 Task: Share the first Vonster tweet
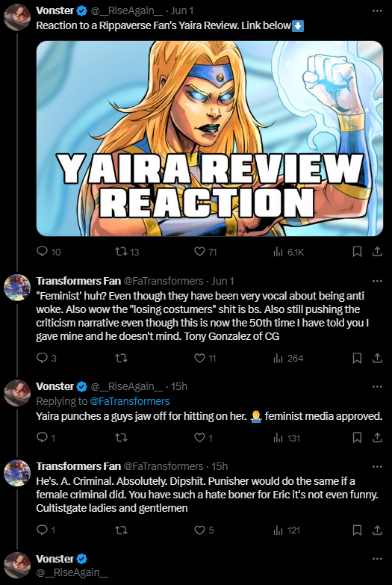coord(378,253)
